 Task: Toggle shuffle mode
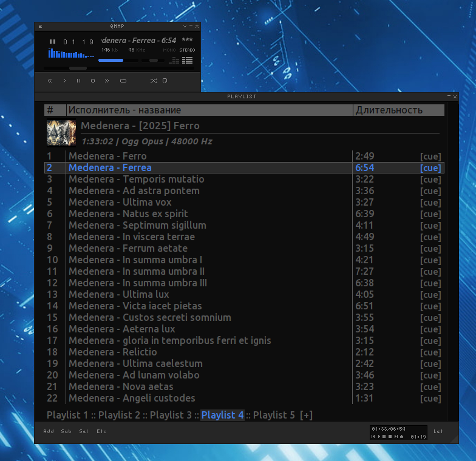pos(154,81)
